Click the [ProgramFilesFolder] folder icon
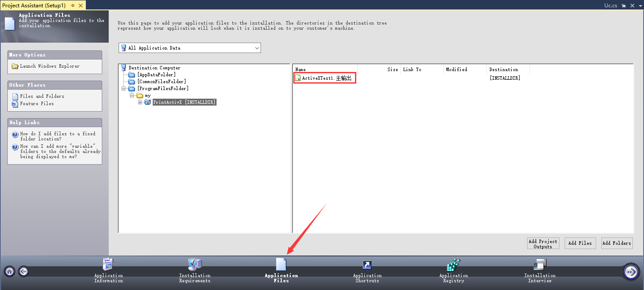 (132, 89)
